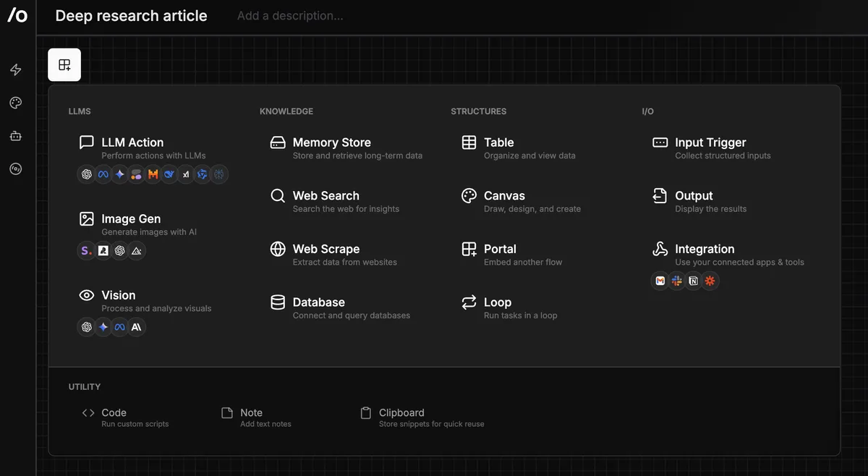Click the circular target icon in left sidebar

pos(16,169)
